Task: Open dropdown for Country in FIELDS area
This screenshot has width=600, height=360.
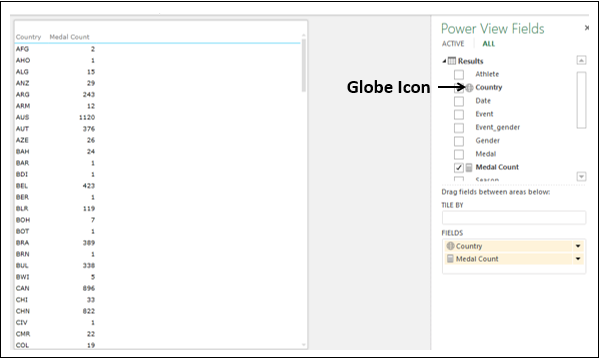Action: coord(578,246)
